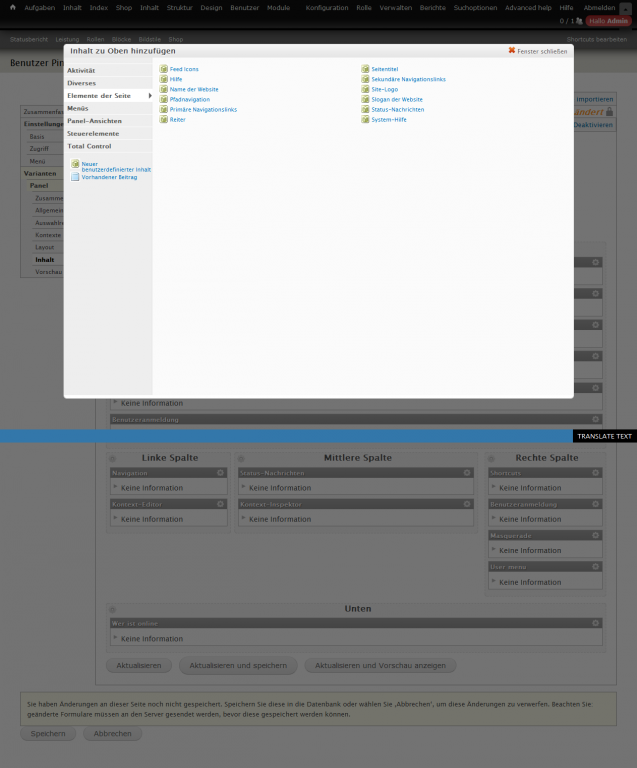Close the dialog with Fenster schließen
The image size is (637, 768).
[x=537, y=50]
